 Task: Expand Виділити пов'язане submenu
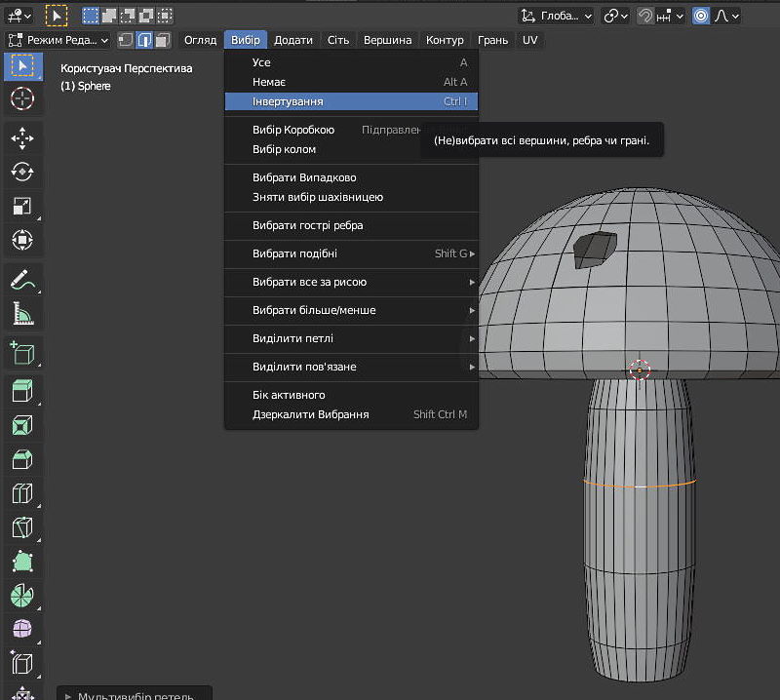point(351,368)
